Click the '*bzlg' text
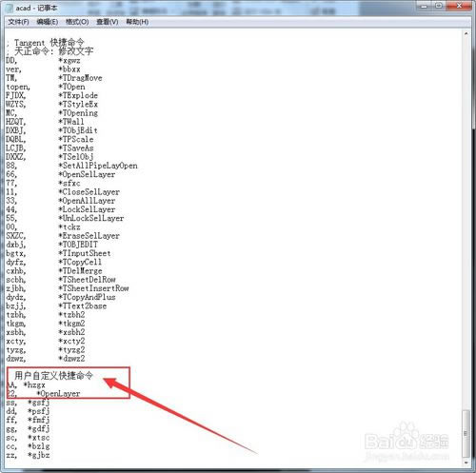 (39, 446)
